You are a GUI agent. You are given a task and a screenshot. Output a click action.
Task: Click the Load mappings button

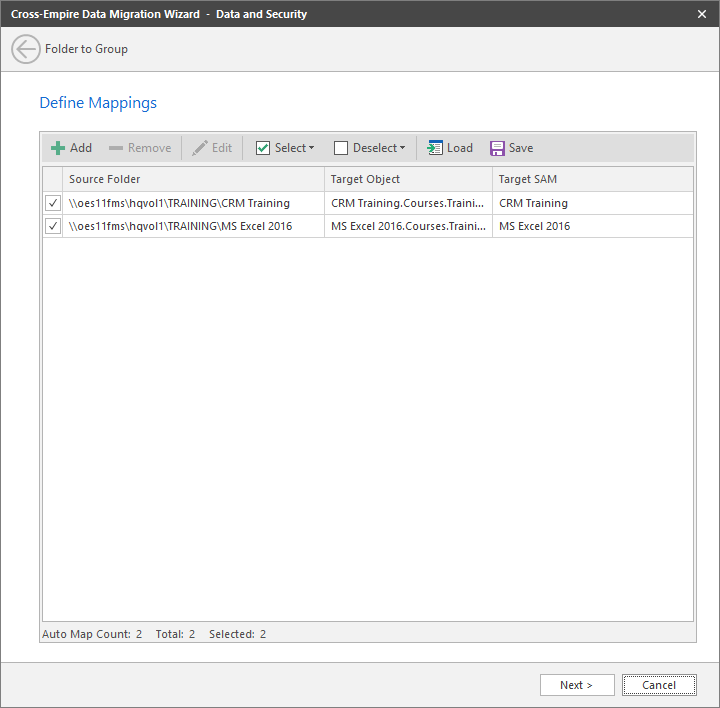[x=450, y=148]
